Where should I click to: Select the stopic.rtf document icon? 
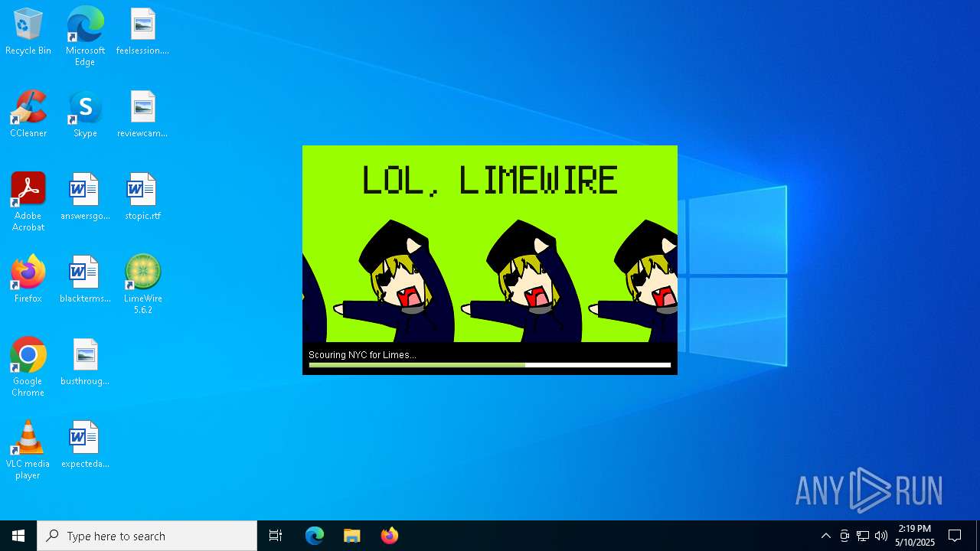[x=142, y=197]
